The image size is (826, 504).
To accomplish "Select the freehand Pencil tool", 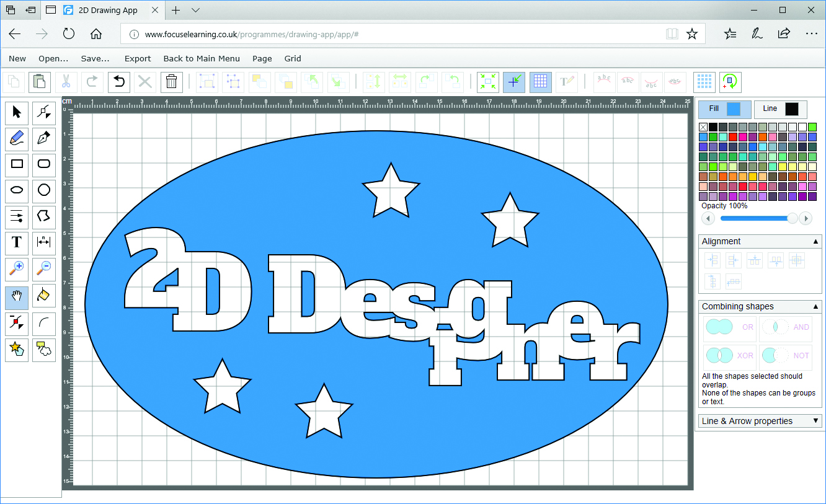I will (16, 139).
